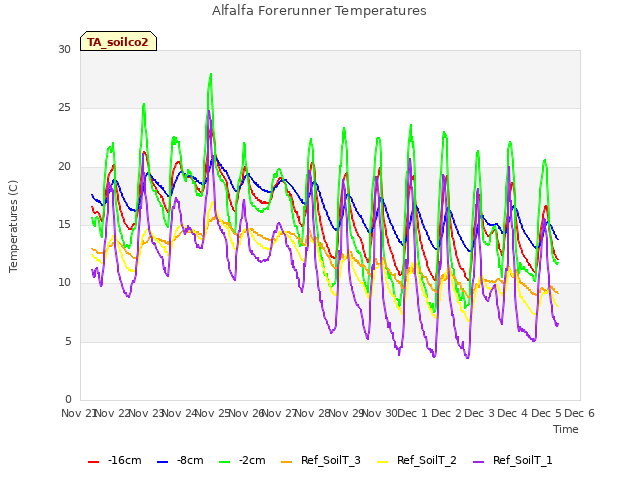
Task: Click the y-axis label 10
Action: [64, 282]
